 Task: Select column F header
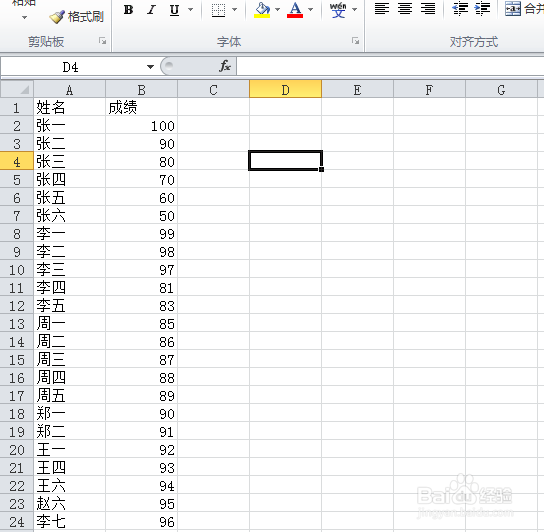point(429,90)
